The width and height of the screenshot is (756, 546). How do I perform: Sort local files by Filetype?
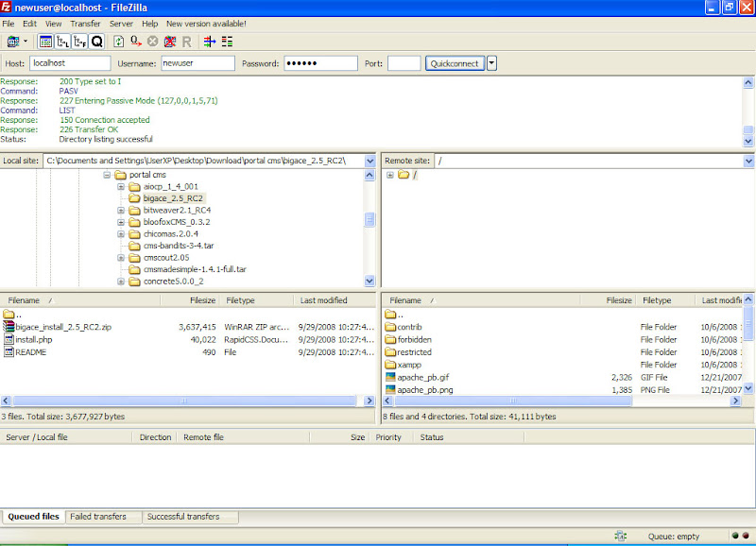[x=257, y=300]
